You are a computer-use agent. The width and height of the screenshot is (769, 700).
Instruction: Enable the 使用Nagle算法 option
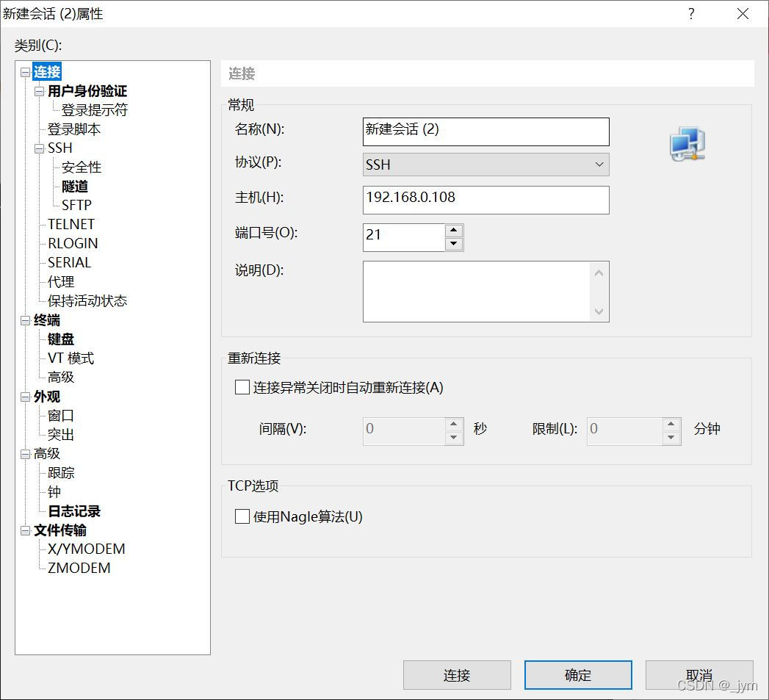[x=242, y=516]
